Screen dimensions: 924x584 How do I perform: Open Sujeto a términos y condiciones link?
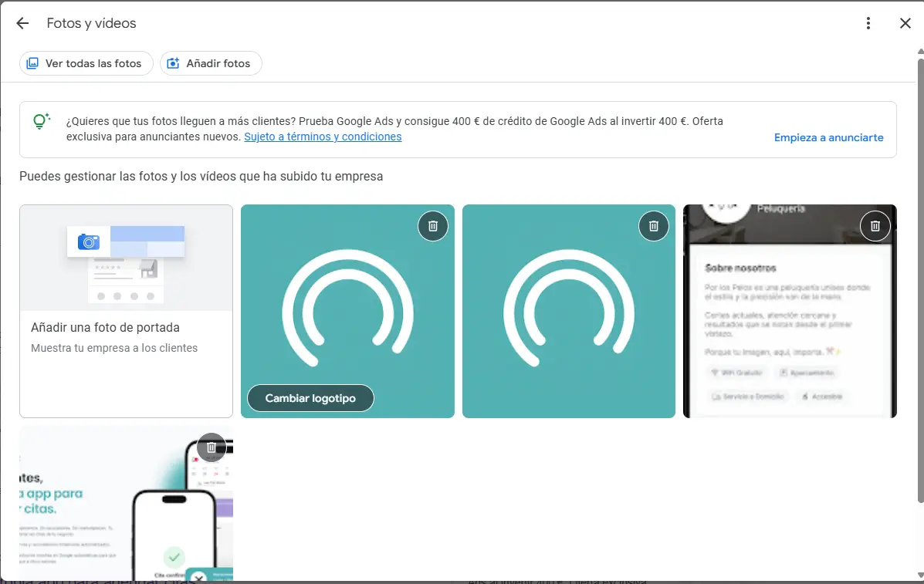pos(323,137)
